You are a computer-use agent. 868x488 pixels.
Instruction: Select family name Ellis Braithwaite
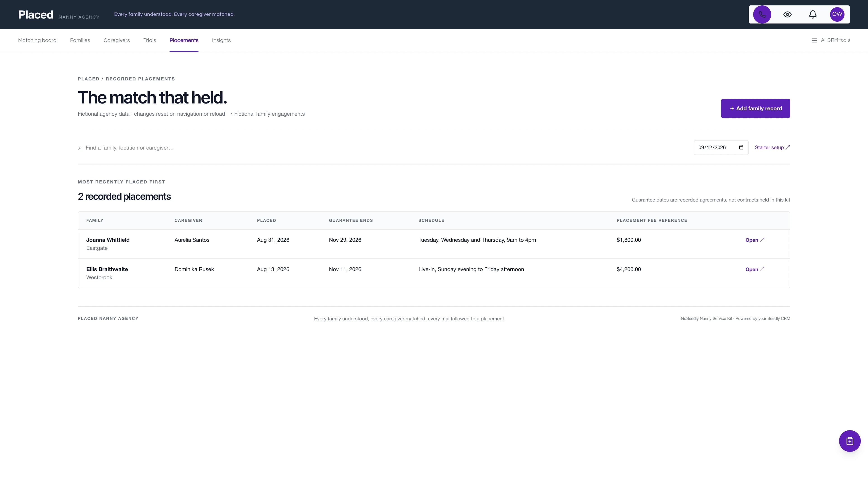[x=107, y=269]
